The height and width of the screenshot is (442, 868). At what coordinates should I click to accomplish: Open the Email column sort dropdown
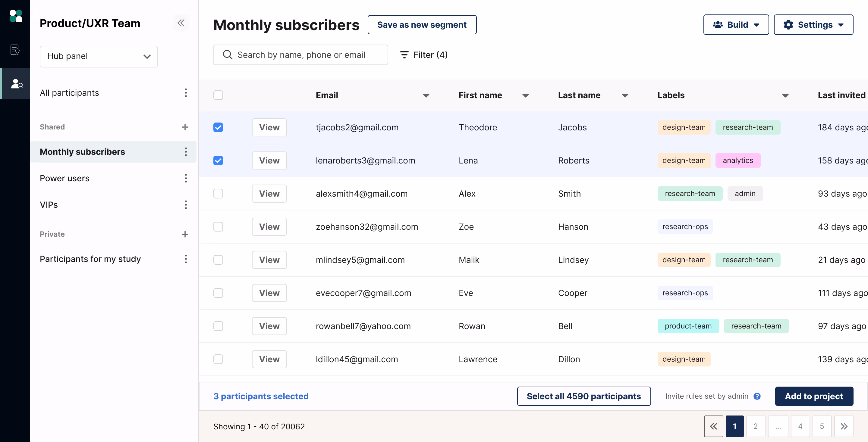[426, 95]
